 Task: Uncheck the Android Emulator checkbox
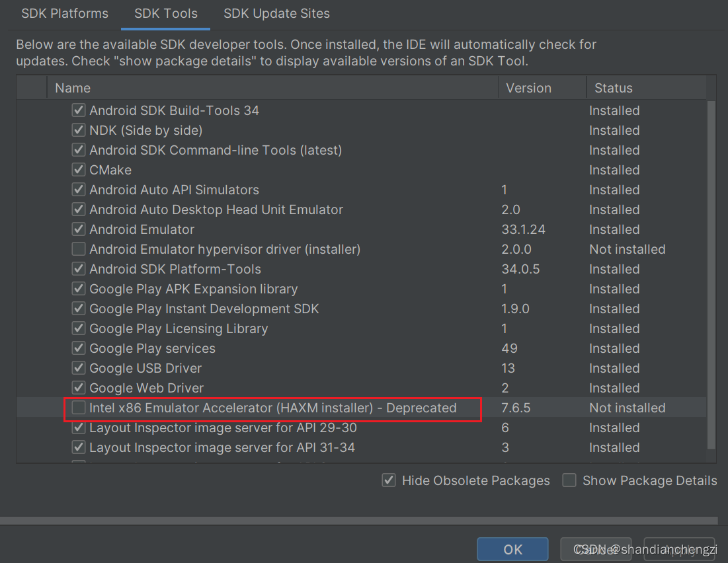click(x=79, y=229)
